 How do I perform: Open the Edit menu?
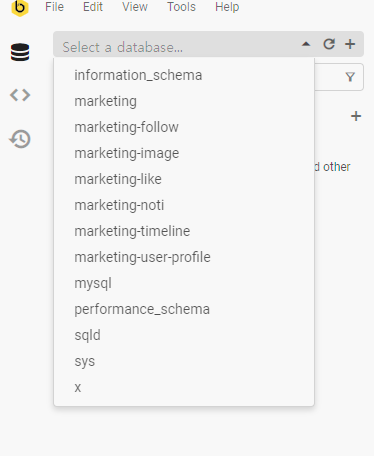click(93, 7)
